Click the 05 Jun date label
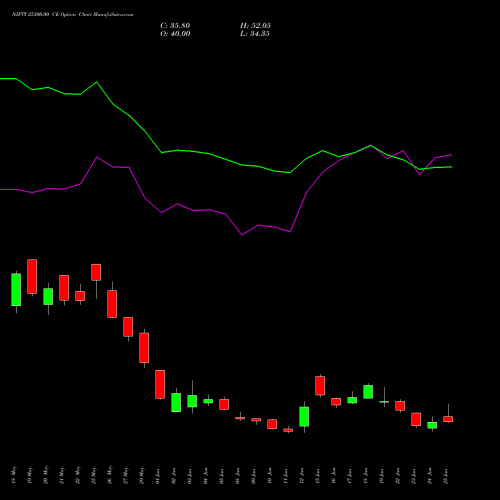The height and width of the screenshot is (500, 500). pos(222,476)
